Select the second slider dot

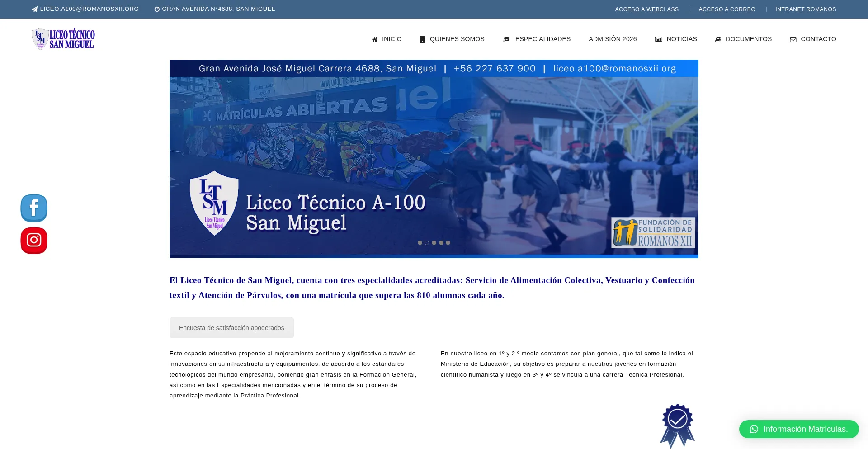click(x=427, y=243)
